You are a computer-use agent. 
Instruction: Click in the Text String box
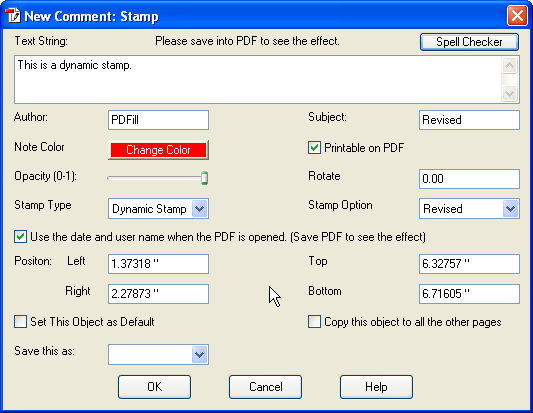point(258,80)
